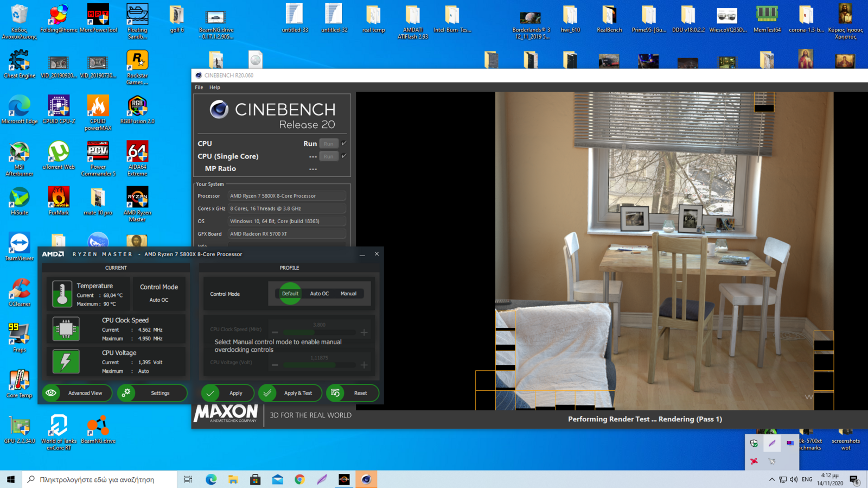Click the Processor field in Cinebench

[x=286, y=196]
